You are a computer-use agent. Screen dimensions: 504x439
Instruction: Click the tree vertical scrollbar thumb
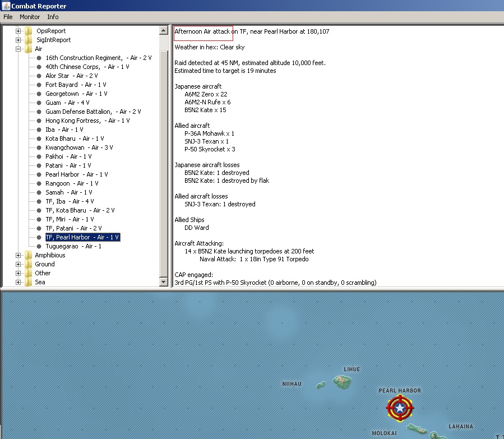[163, 164]
